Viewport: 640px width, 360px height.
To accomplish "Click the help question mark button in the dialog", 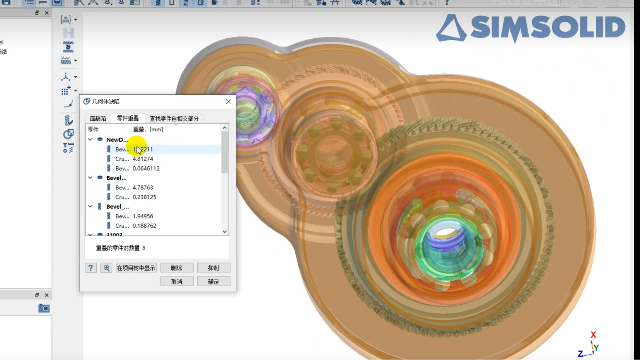I will click(91, 268).
